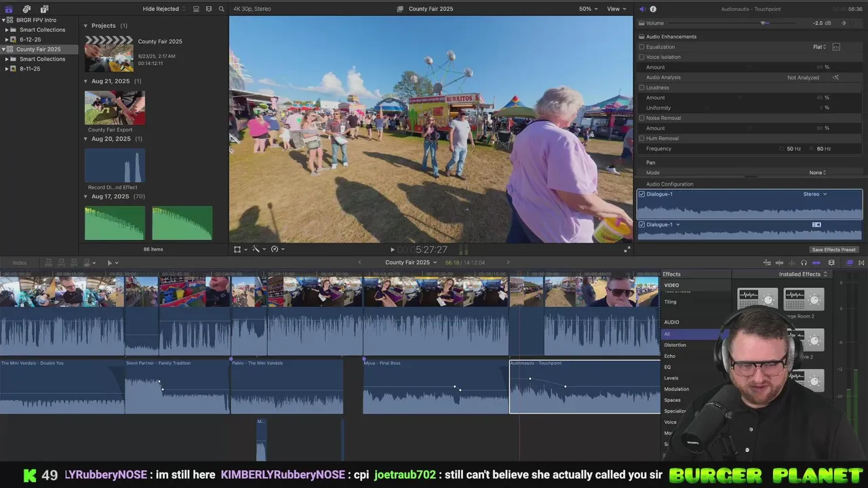Select the 50 Hz frequency radio button
The width and height of the screenshot is (868, 488).
[782, 148]
